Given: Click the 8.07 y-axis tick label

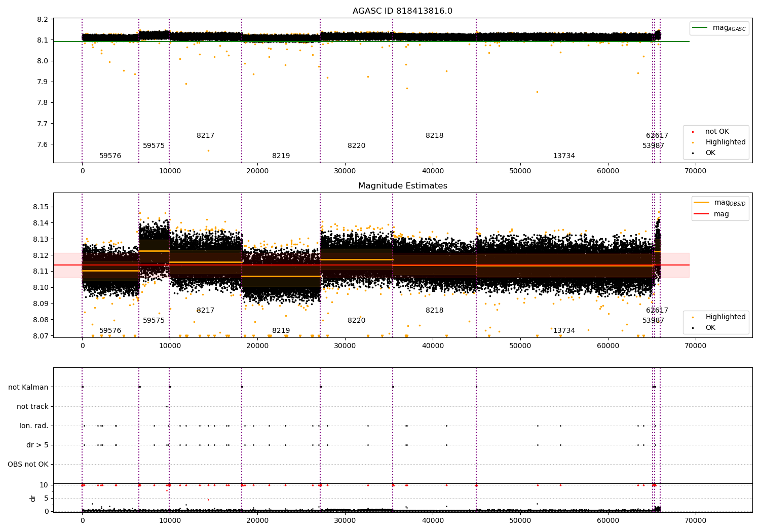Looking at the screenshot, I should click(41, 336).
